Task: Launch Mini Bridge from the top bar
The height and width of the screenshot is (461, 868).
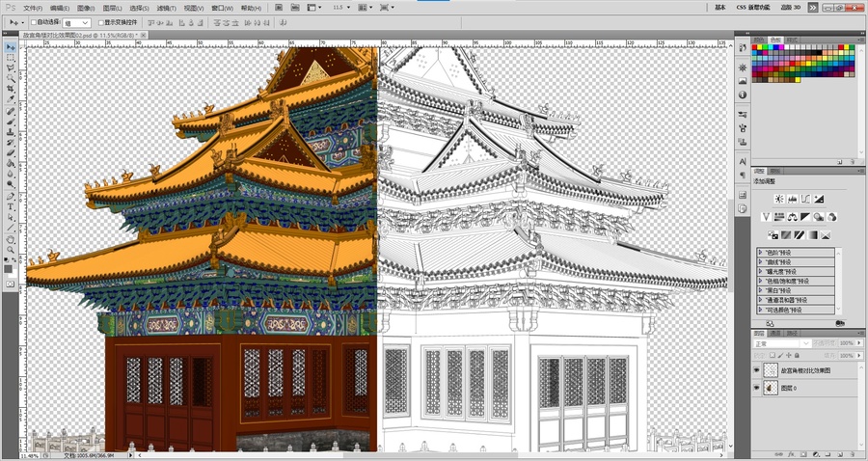Action: [x=295, y=7]
